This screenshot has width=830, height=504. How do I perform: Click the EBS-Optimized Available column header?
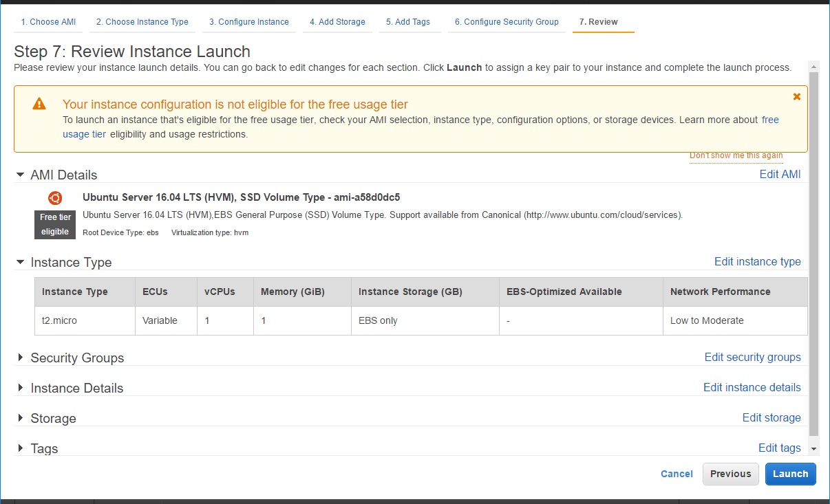pyautogui.click(x=581, y=292)
